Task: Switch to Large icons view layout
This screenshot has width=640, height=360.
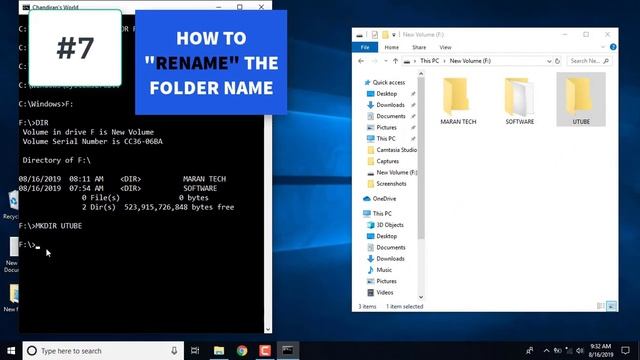Action: point(611,306)
